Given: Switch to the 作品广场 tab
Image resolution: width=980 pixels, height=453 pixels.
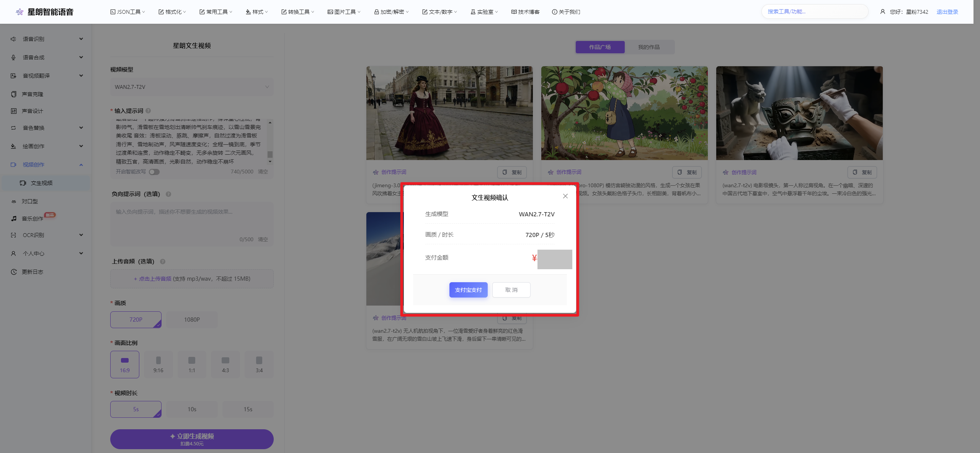Looking at the screenshot, I should tap(600, 47).
